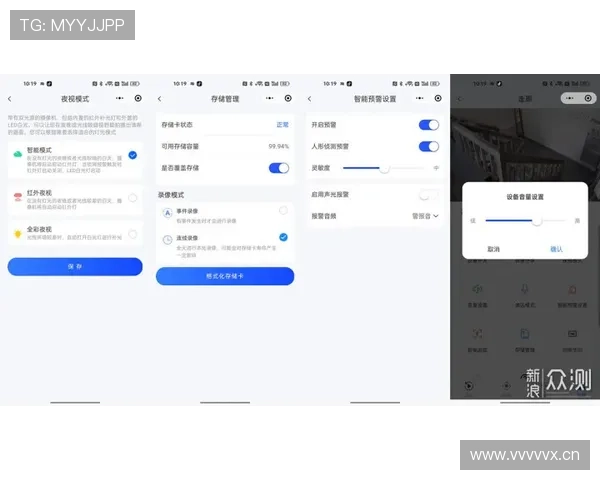Toggle the 开启预警 switch
Screen dimensions: 600x480
tap(429, 125)
